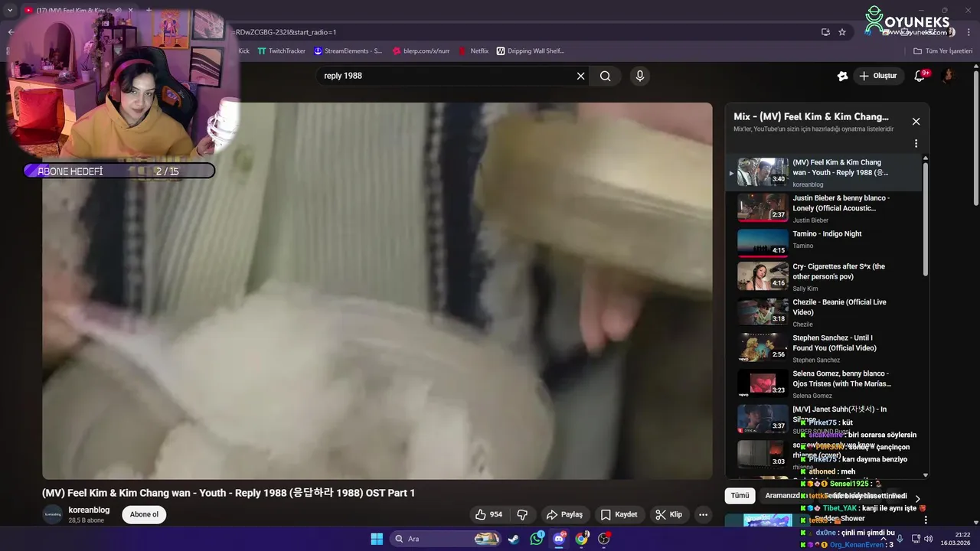Go back with the browser back arrow

click(x=11, y=32)
